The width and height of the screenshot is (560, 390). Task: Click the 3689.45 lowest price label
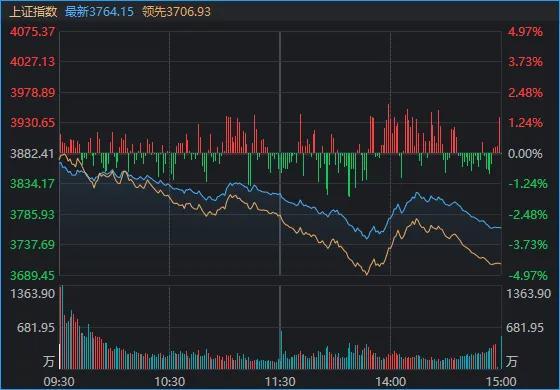point(32,275)
